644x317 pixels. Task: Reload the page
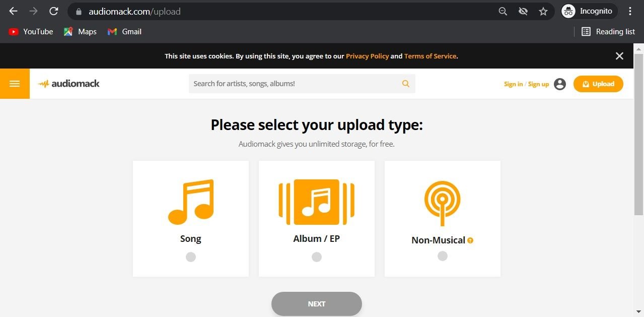pos(54,11)
